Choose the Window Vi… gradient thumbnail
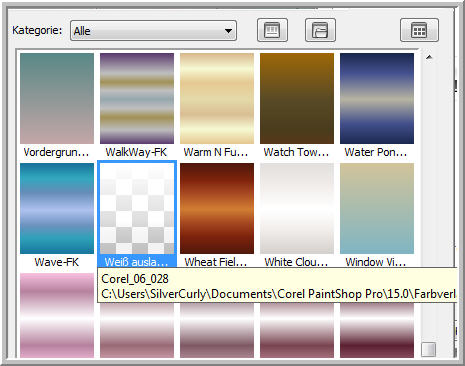465x366 pixels. (377, 208)
